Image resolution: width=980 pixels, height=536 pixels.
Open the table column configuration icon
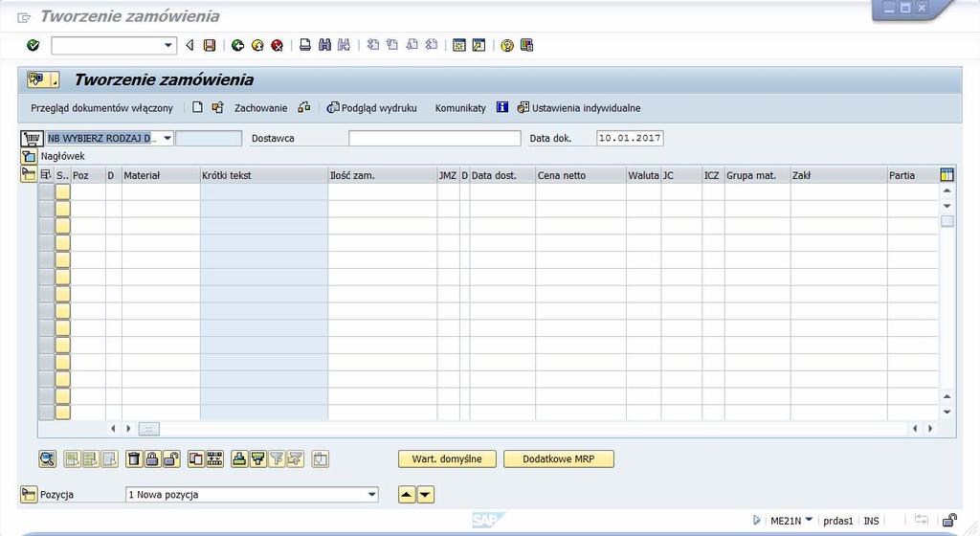(x=947, y=175)
